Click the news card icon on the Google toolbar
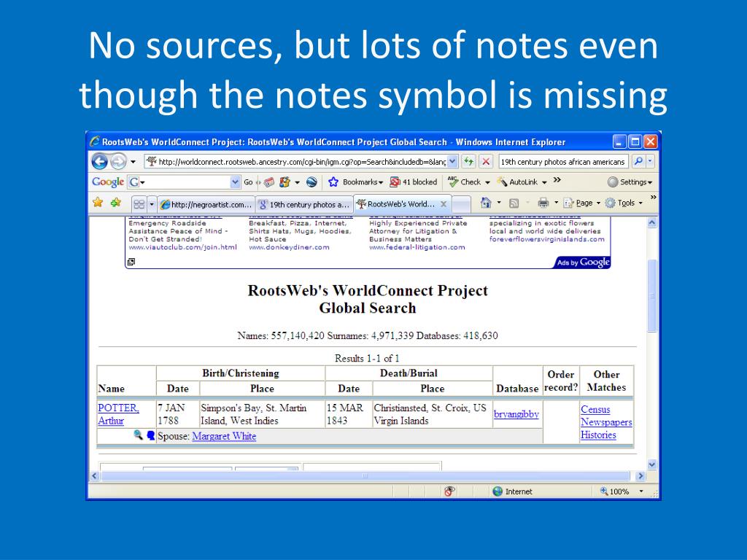747x560 pixels. click(x=269, y=182)
